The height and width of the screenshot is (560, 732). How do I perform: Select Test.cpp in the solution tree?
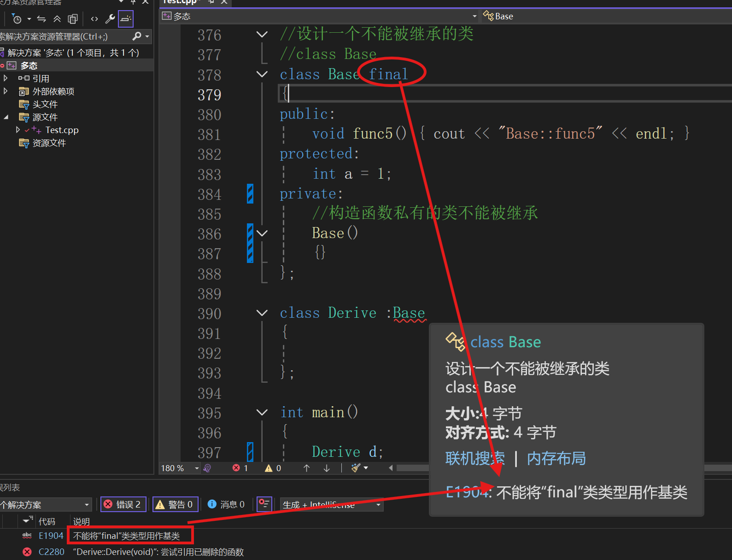[62, 130]
